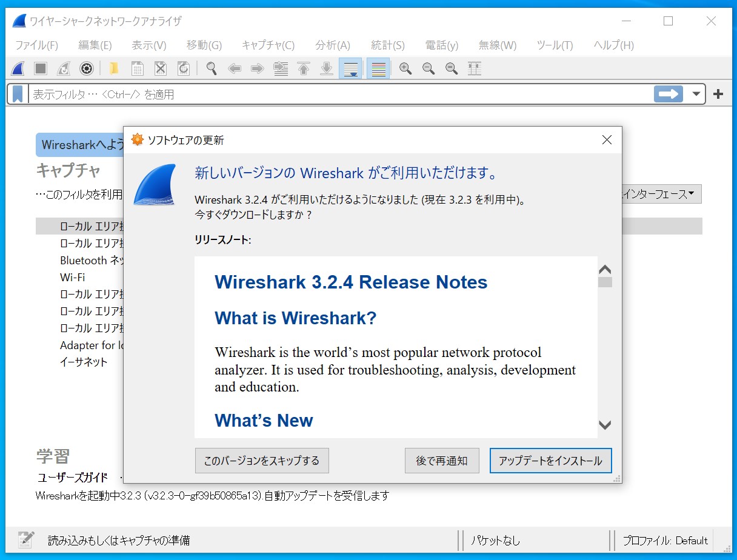Open a capture file using the folder icon
Screen dimensions: 737x560
point(113,68)
